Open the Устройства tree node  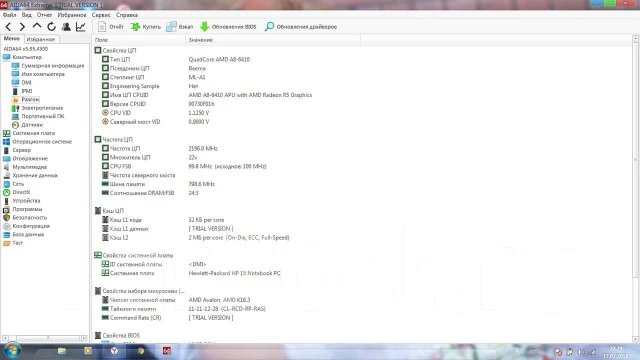click(x=26, y=201)
